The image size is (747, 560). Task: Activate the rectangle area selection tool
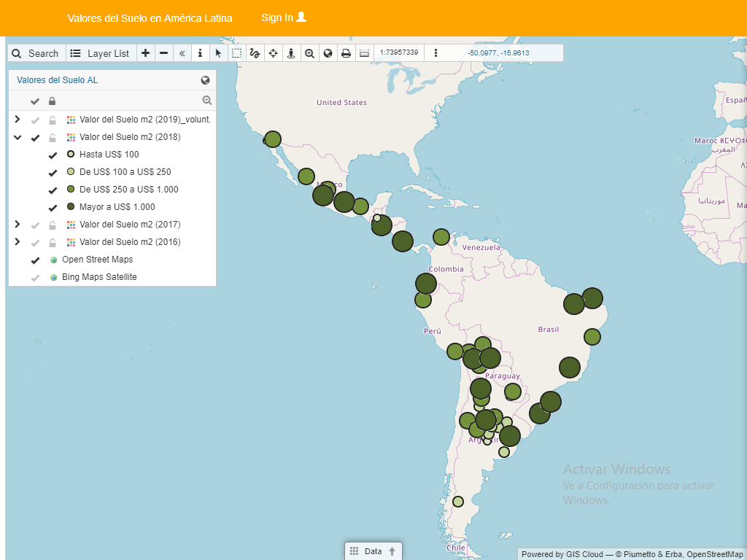[x=236, y=53]
